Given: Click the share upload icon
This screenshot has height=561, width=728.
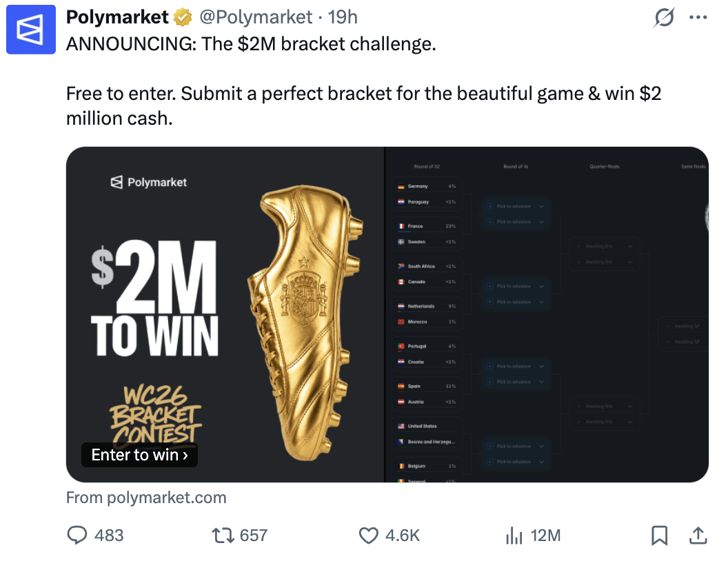Looking at the screenshot, I should pyautogui.click(x=698, y=535).
